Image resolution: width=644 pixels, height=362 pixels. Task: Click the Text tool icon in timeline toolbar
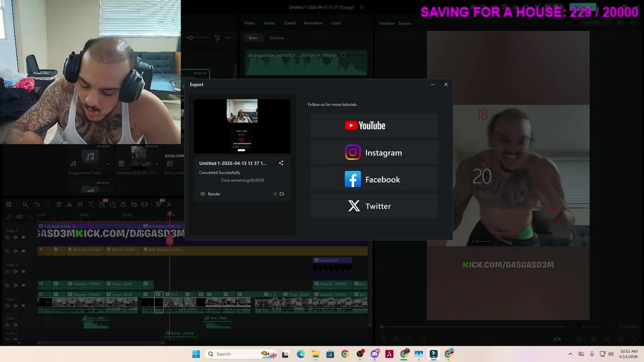91,205
